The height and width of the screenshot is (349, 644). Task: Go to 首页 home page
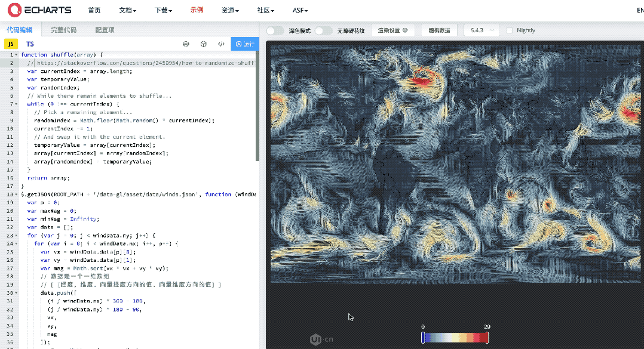[x=94, y=10]
